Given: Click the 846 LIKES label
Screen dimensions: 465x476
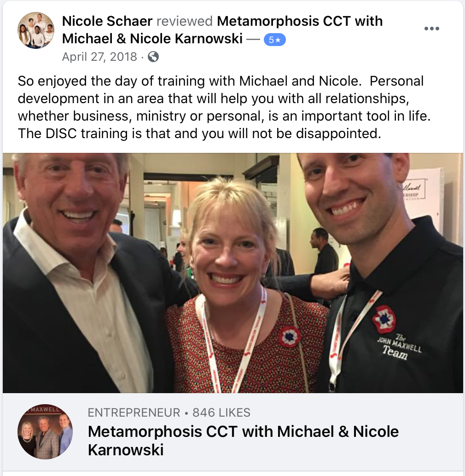Looking at the screenshot, I should pyautogui.click(x=221, y=412).
